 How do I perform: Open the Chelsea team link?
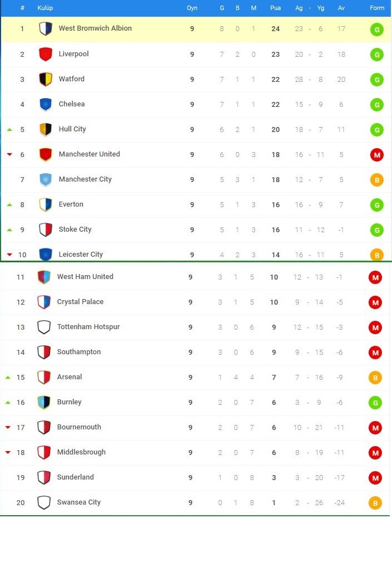pos(72,104)
